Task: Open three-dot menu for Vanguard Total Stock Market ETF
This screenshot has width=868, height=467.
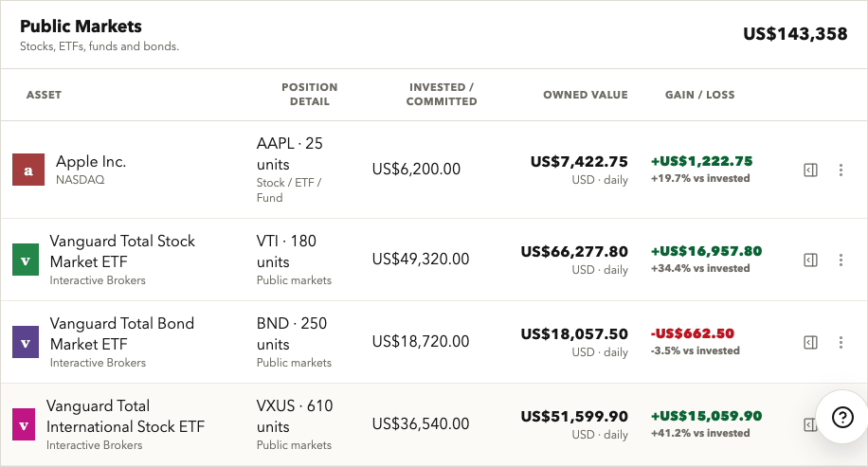Action: point(841,260)
